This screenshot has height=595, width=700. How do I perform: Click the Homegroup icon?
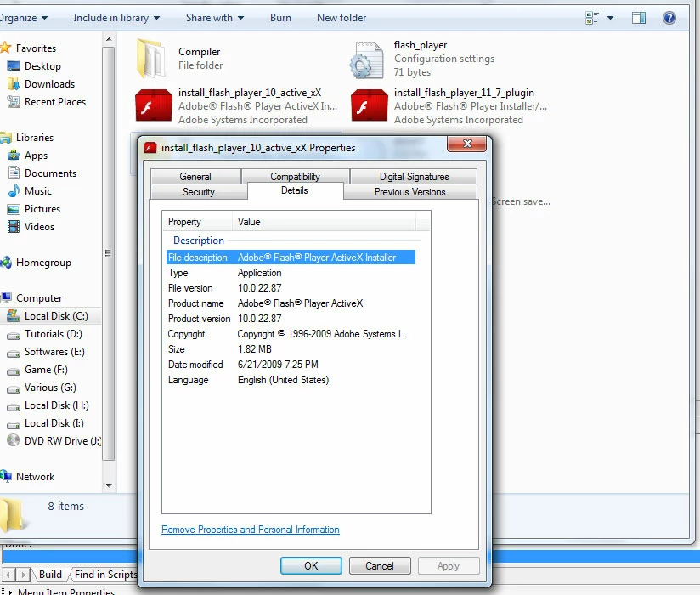point(6,262)
